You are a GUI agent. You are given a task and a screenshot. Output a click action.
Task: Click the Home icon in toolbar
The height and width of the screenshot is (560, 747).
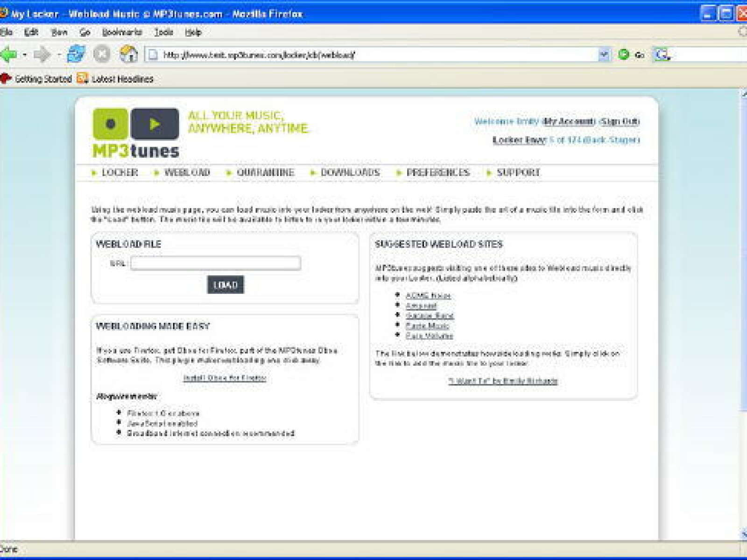point(128,55)
